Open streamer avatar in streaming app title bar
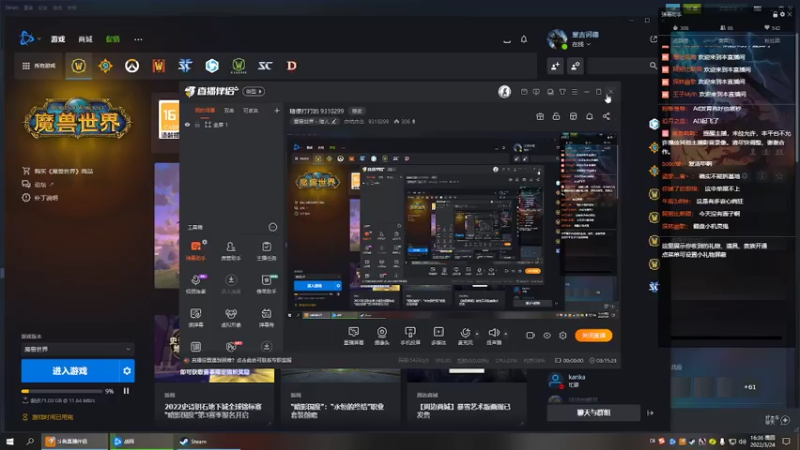800x450 pixels. click(504, 91)
